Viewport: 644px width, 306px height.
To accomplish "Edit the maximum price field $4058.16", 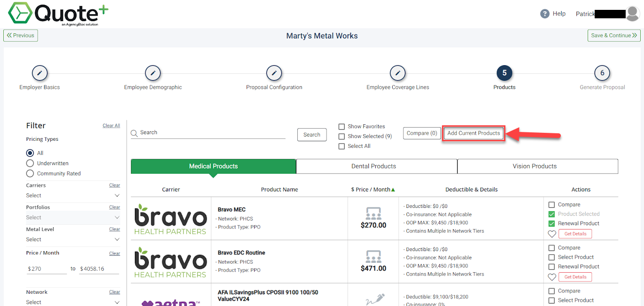I will click(x=99, y=269).
